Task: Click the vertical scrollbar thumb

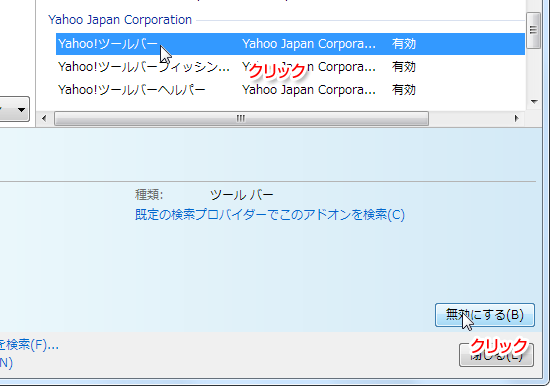Action: point(534,30)
